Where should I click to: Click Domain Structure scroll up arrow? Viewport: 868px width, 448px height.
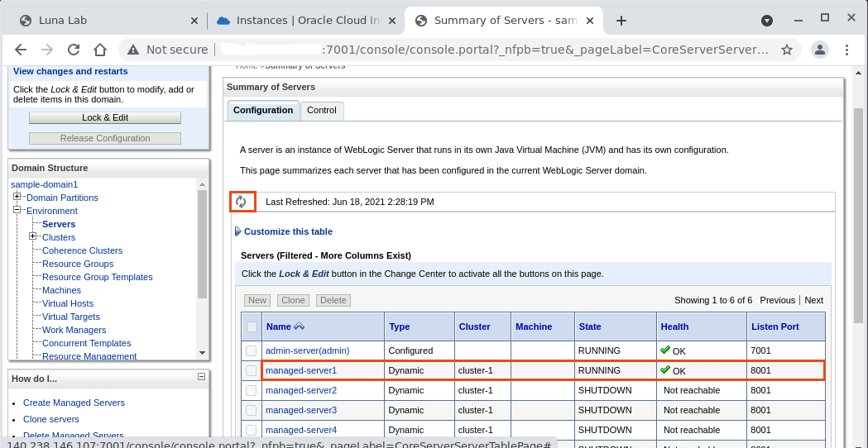[x=202, y=184]
